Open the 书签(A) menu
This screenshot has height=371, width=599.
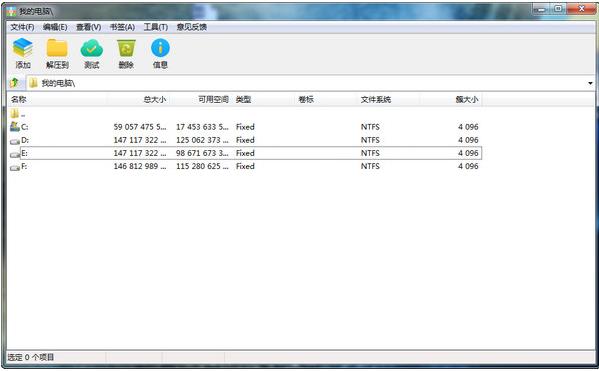click(122, 27)
